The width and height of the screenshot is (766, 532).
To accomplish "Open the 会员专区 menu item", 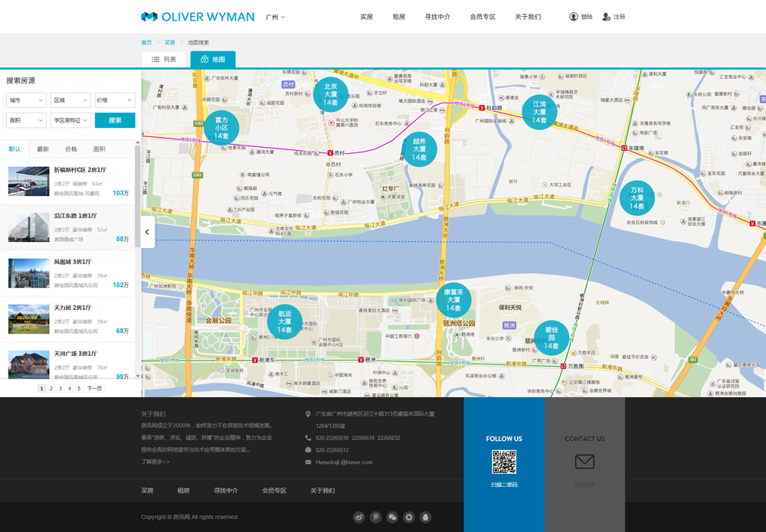I will tap(483, 17).
